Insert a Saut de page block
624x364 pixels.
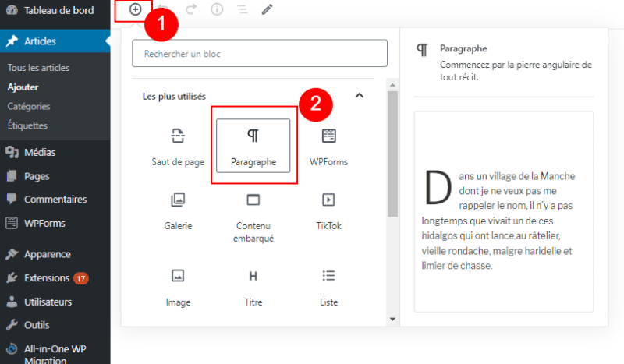(178, 146)
